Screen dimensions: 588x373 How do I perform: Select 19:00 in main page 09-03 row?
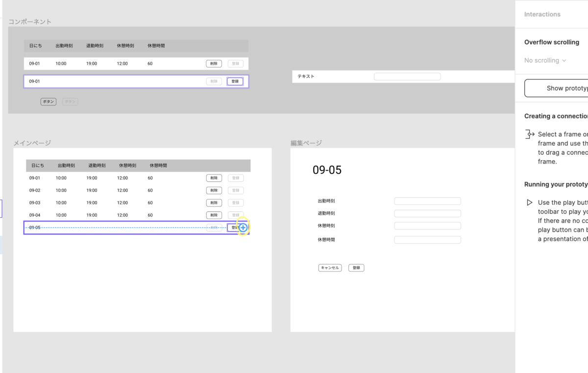pyautogui.click(x=92, y=203)
